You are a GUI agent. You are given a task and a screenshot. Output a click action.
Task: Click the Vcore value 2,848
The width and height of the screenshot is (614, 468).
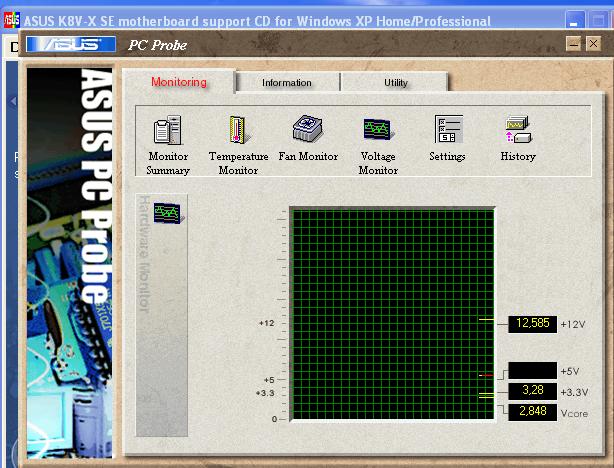533,412
